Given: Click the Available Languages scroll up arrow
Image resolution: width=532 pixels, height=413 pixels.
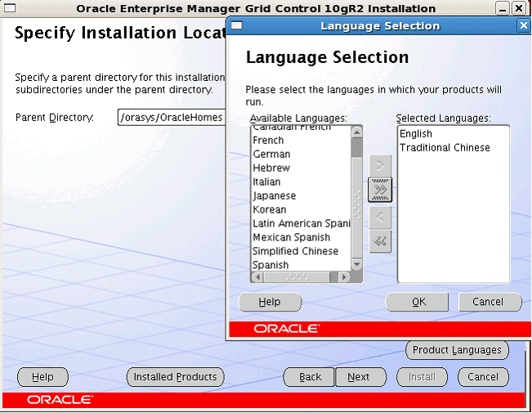Looking at the screenshot, I should pos(356,132).
